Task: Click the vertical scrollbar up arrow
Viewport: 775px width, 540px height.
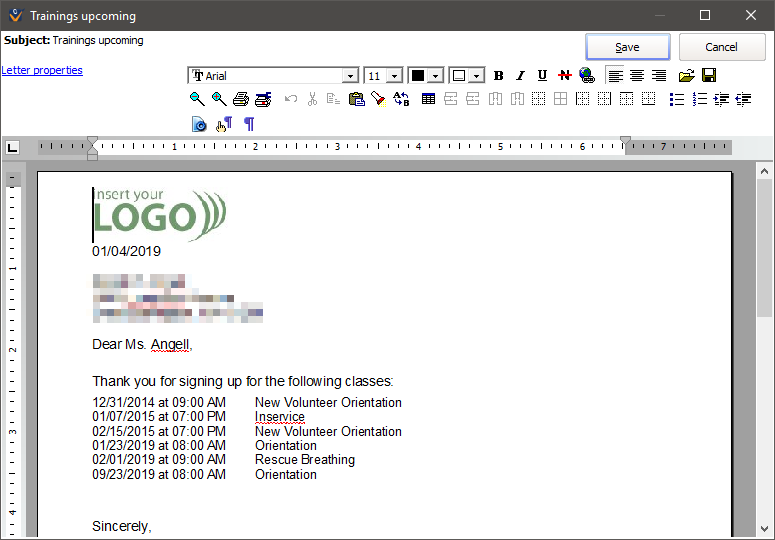Action: tap(765, 171)
